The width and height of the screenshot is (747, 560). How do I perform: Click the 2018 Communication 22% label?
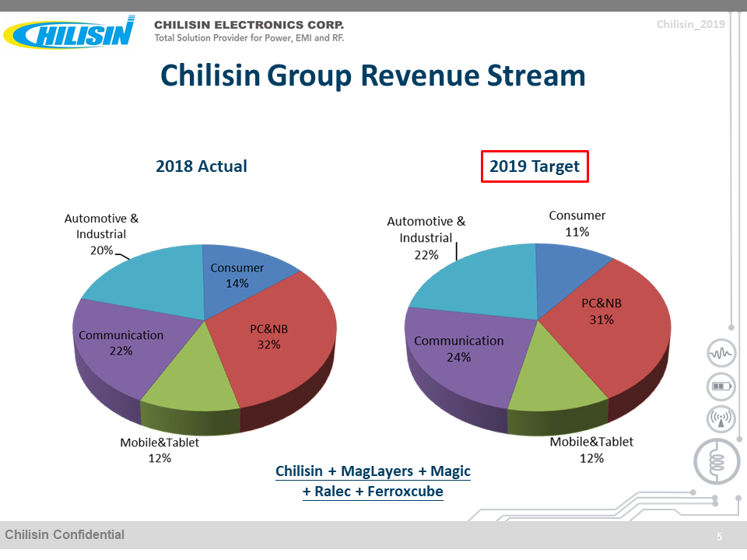(121, 343)
